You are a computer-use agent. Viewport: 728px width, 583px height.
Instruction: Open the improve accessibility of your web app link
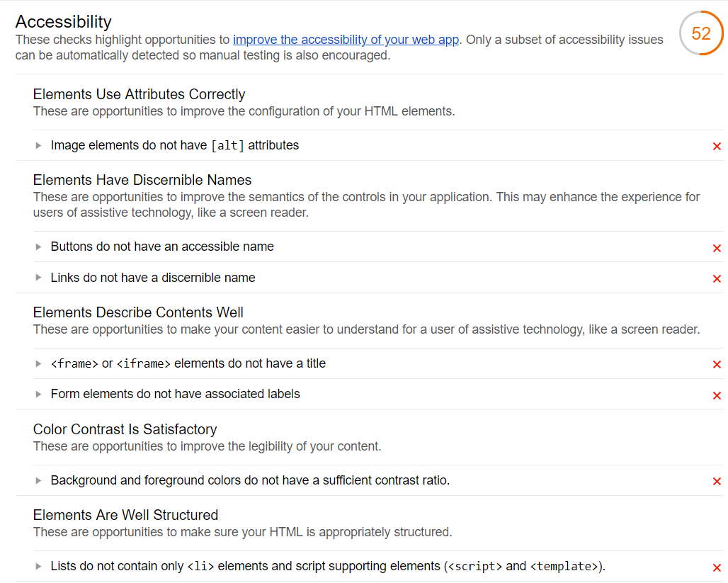pos(346,40)
